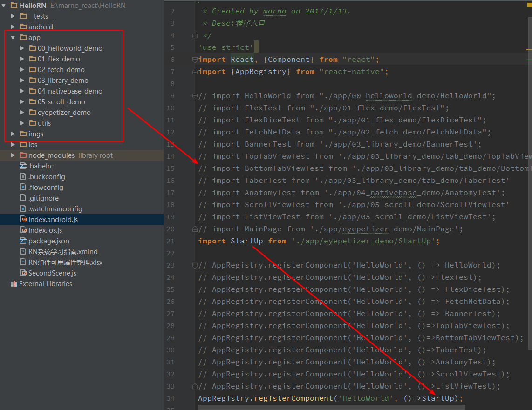Toggle code fold marker on line 33

click(x=195, y=387)
